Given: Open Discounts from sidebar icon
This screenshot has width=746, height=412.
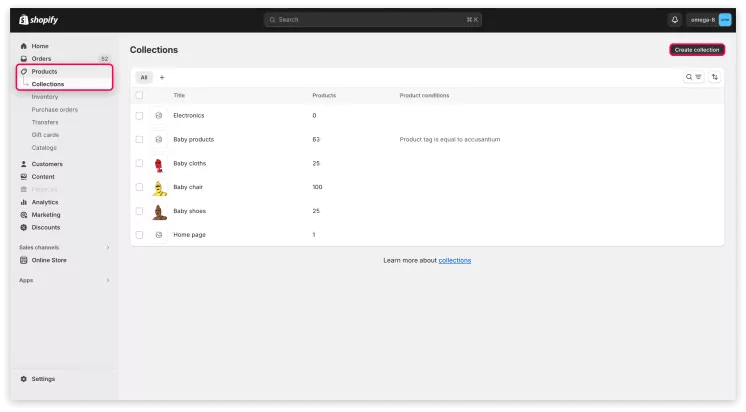Looking at the screenshot, I should (x=24, y=227).
